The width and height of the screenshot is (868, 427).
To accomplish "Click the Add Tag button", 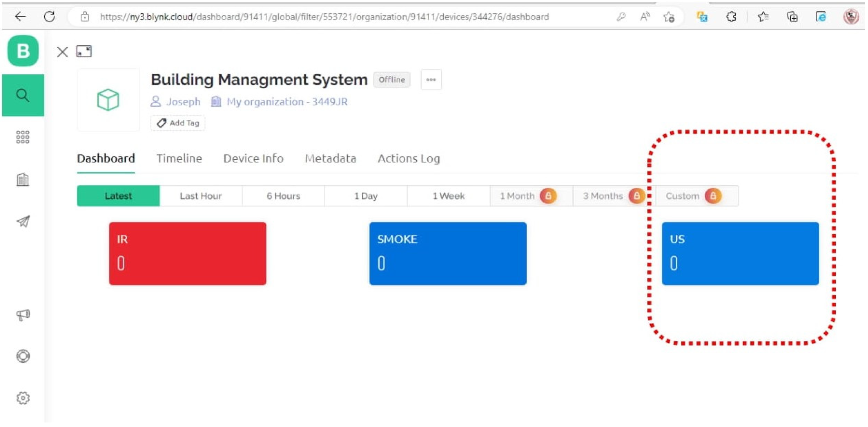I will tap(178, 123).
